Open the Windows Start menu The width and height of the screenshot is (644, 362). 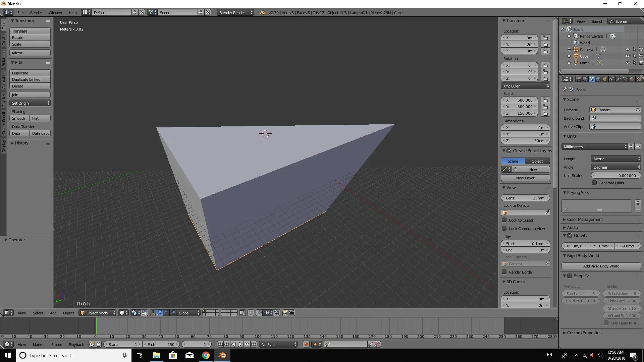(x=8, y=355)
